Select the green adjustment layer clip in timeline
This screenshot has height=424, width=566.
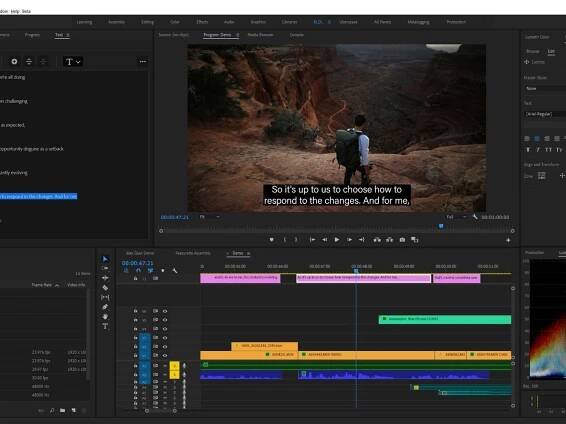pos(445,319)
